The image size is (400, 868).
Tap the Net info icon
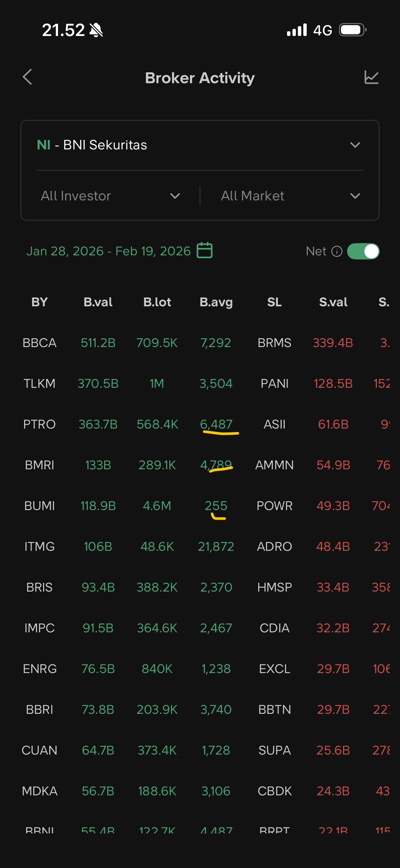(337, 251)
